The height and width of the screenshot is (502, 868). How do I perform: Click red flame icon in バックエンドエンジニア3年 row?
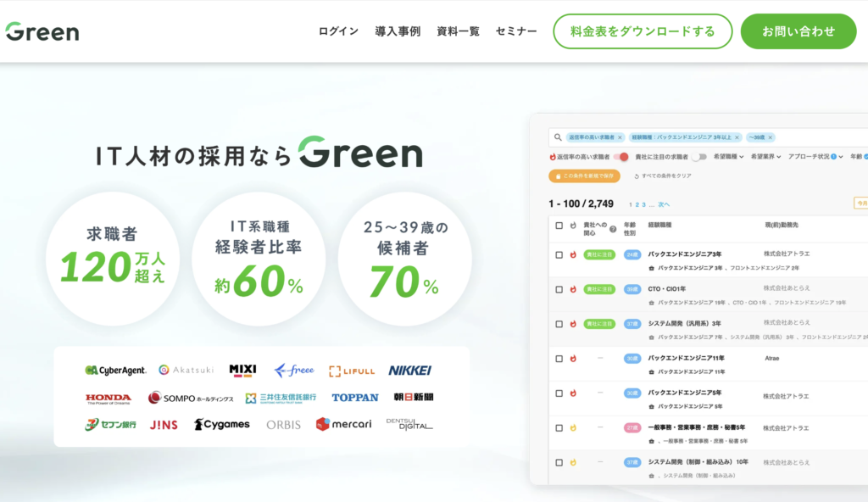(x=573, y=255)
